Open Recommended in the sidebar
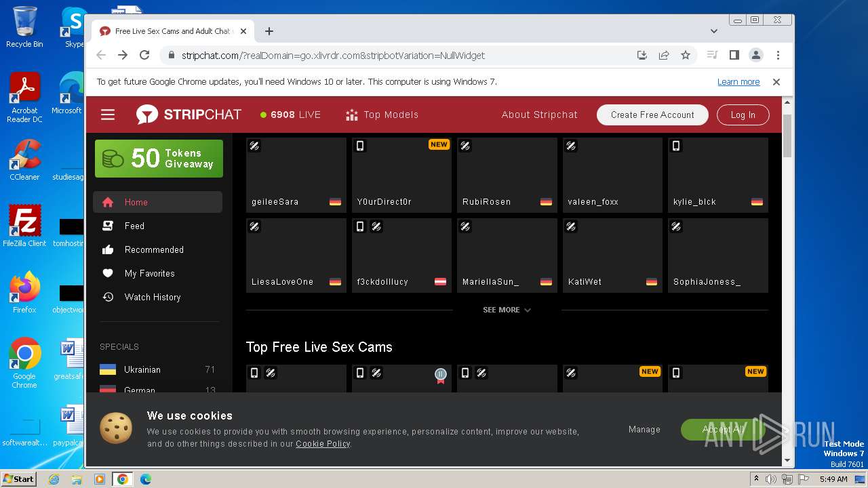The width and height of the screenshot is (868, 488). tap(157, 249)
